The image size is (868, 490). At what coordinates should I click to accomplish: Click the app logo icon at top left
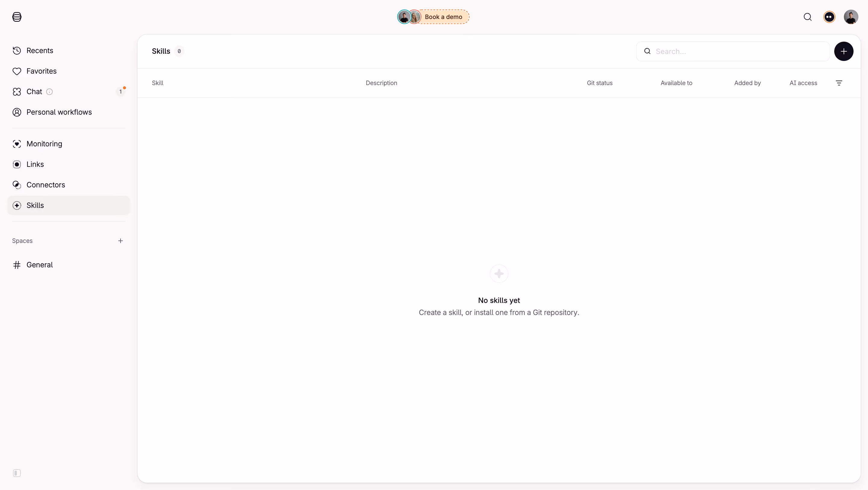pyautogui.click(x=17, y=17)
